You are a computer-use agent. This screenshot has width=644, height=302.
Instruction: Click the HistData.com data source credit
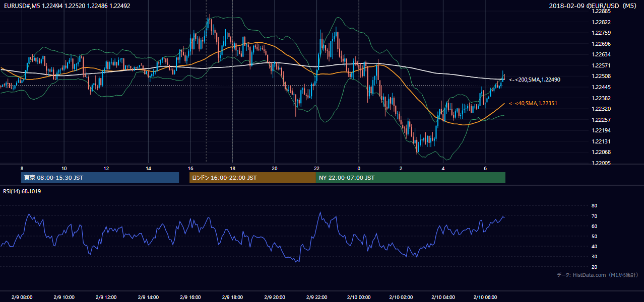point(598,275)
